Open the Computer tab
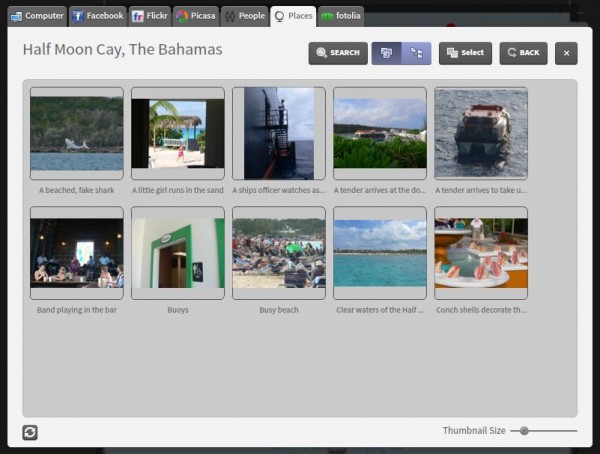 pos(37,16)
